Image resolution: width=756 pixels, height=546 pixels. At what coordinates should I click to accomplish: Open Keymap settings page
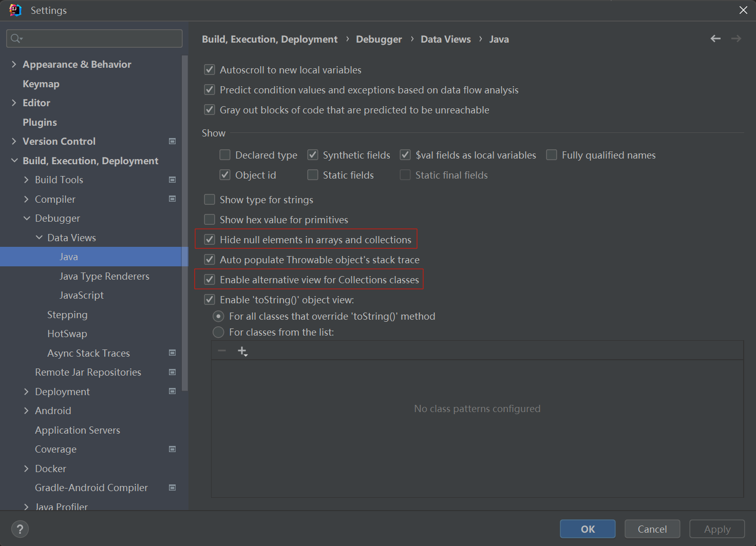pos(41,84)
